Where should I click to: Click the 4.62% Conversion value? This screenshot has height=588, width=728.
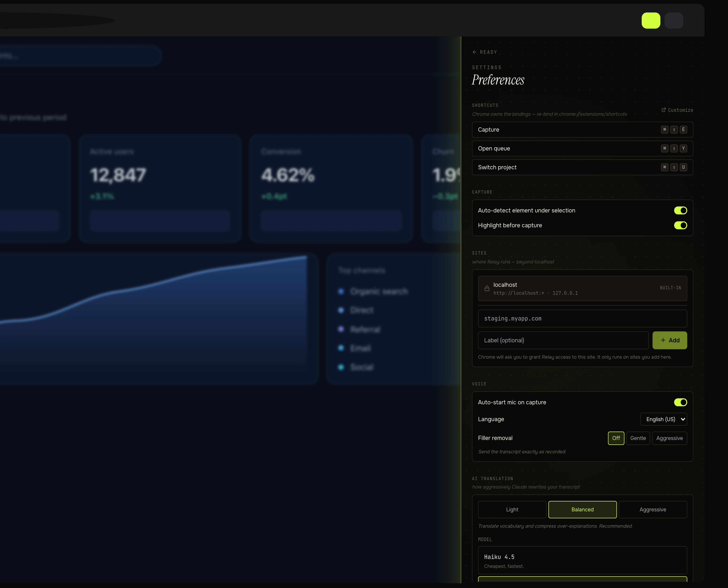(288, 175)
